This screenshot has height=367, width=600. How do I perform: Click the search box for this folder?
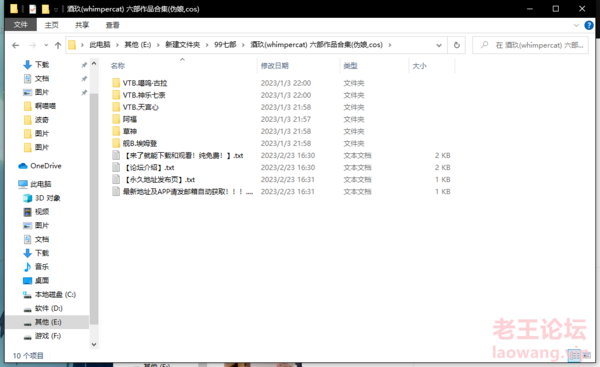pos(530,45)
